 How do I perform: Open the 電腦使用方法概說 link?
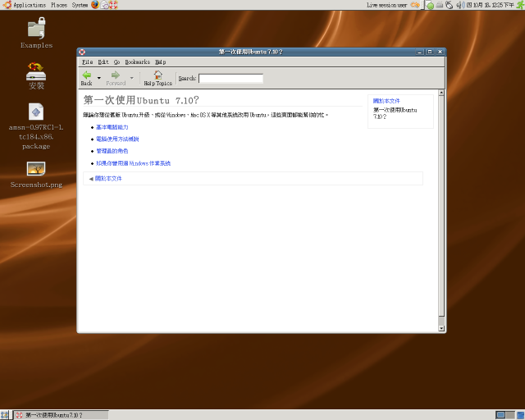click(117, 139)
